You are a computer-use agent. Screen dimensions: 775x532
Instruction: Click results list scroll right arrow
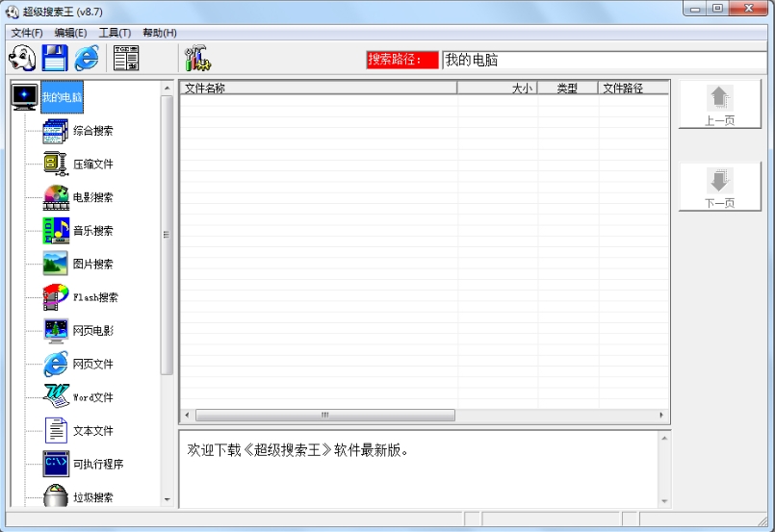(x=661, y=415)
